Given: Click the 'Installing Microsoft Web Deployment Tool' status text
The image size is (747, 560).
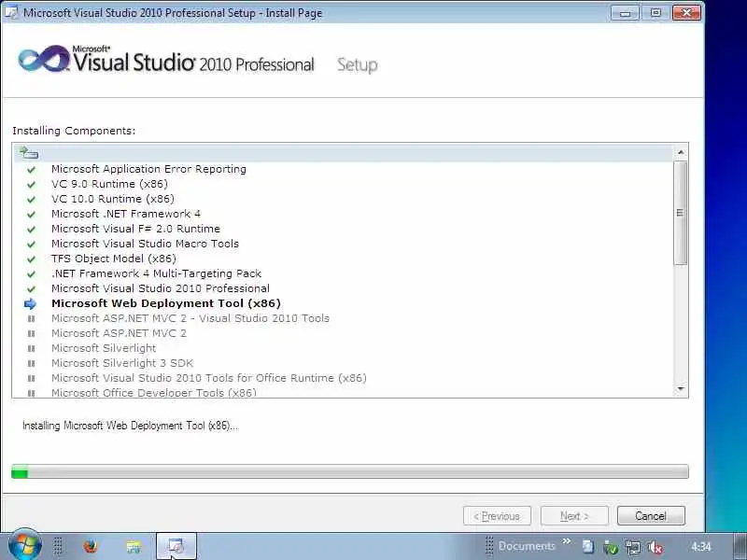Looking at the screenshot, I should click(x=130, y=426).
